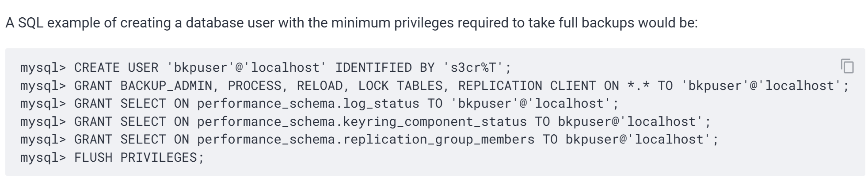Click the FLUSH PRIVILEGES line
Viewport: 868px width, 183px height.
(112, 158)
